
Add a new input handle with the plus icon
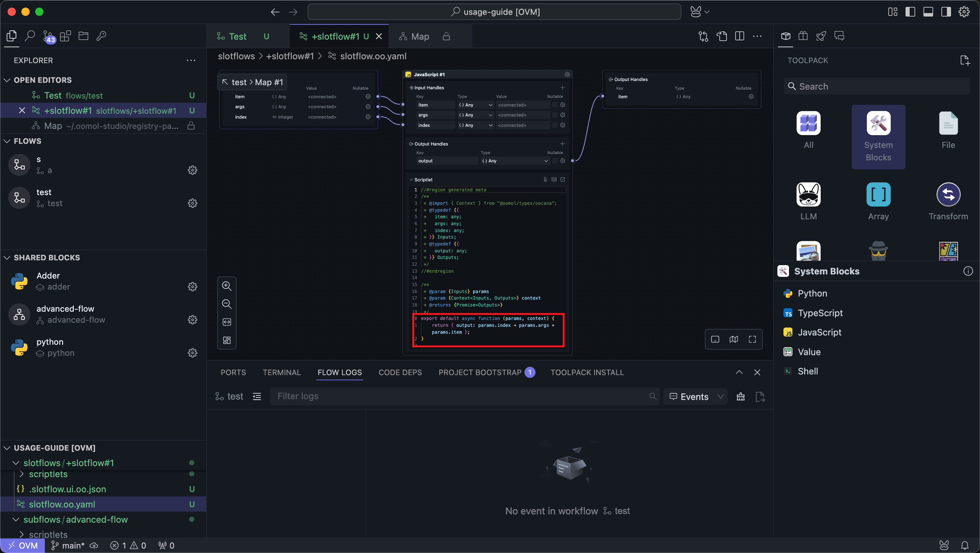(562, 88)
